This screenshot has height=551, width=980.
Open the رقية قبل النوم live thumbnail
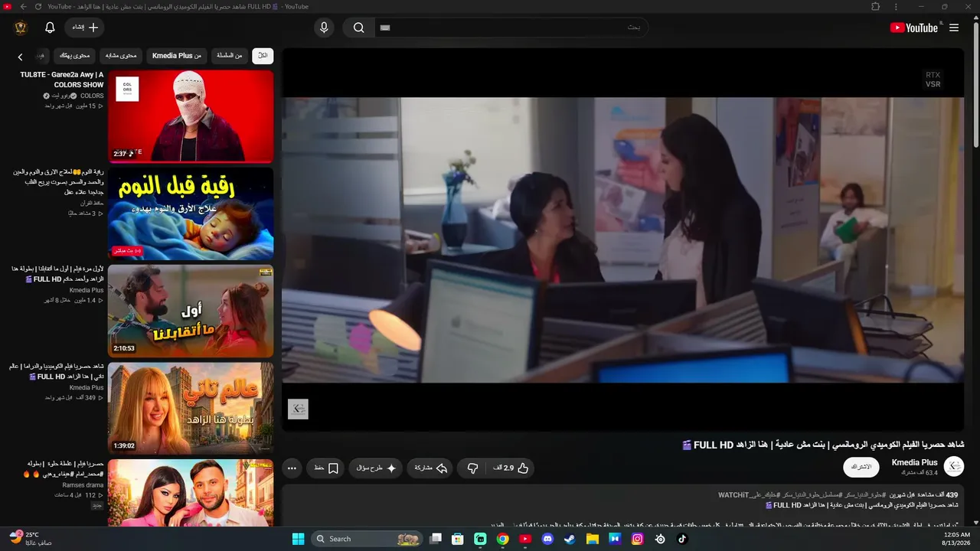(x=191, y=214)
